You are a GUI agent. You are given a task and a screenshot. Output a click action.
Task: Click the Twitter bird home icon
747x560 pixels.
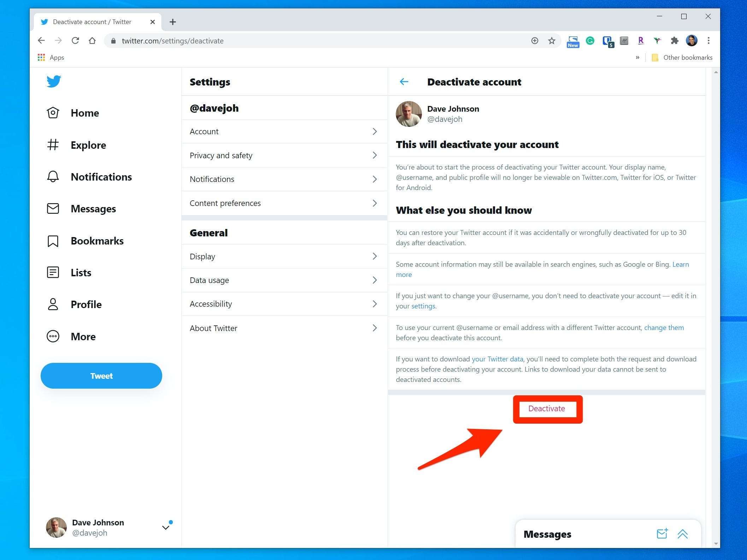[x=53, y=81]
